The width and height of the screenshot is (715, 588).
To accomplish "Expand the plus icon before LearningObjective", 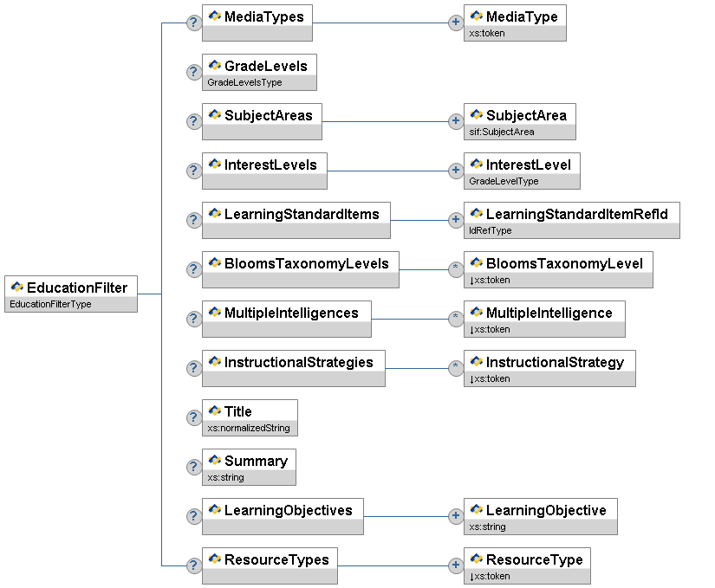I will (455, 516).
